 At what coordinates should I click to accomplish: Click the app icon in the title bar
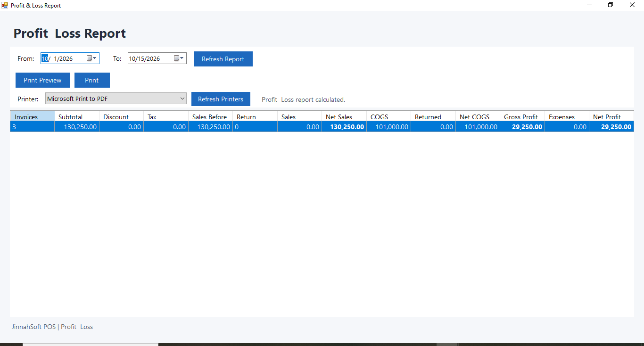click(5, 5)
